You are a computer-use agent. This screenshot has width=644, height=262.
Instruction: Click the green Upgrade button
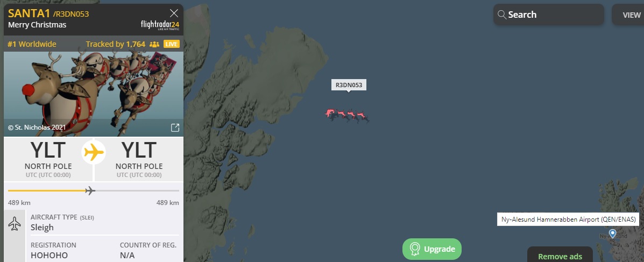tap(432, 249)
